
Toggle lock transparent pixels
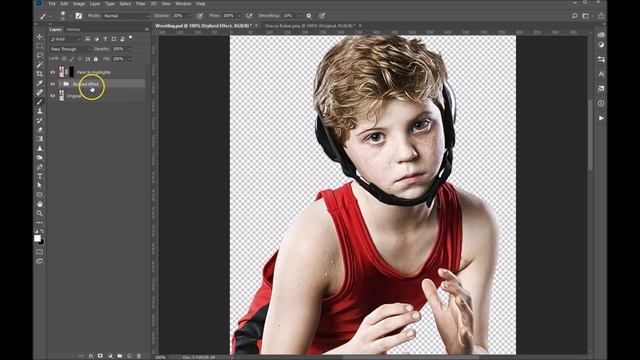coord(64,59)
